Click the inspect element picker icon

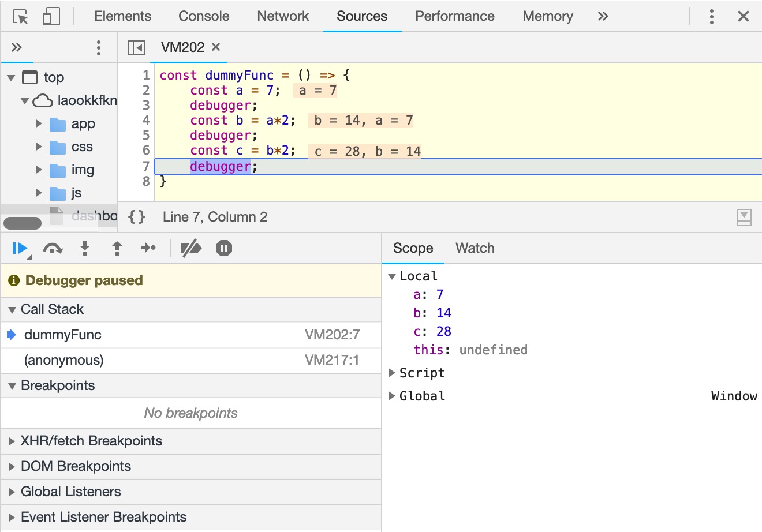pyautogui.click(x=20, y=17)
